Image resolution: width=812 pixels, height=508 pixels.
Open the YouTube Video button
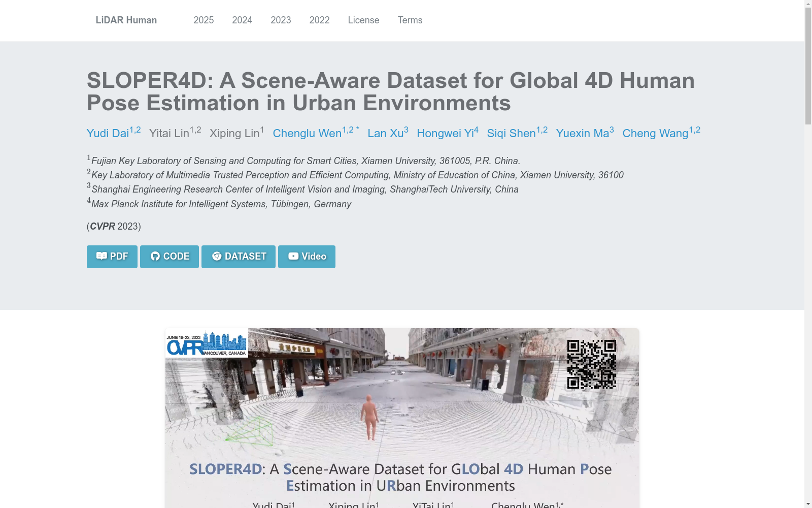pyautogui.click(x=307, y=257)
